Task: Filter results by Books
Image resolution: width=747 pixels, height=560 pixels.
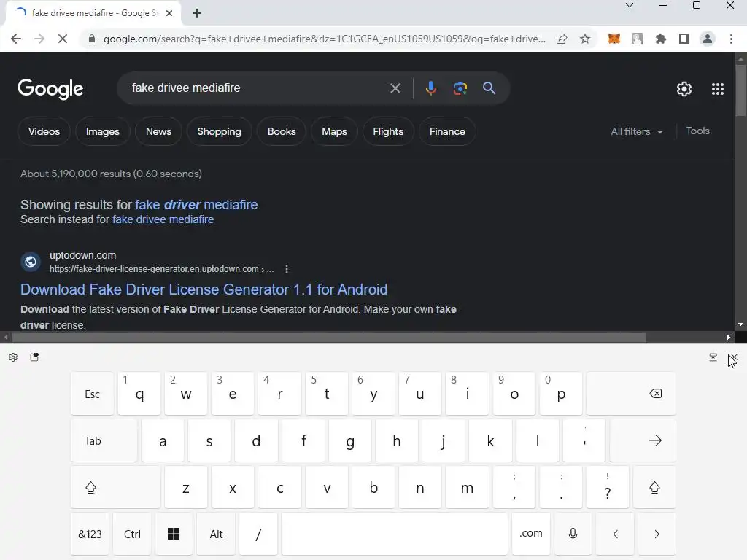Action: pos(282,131)
